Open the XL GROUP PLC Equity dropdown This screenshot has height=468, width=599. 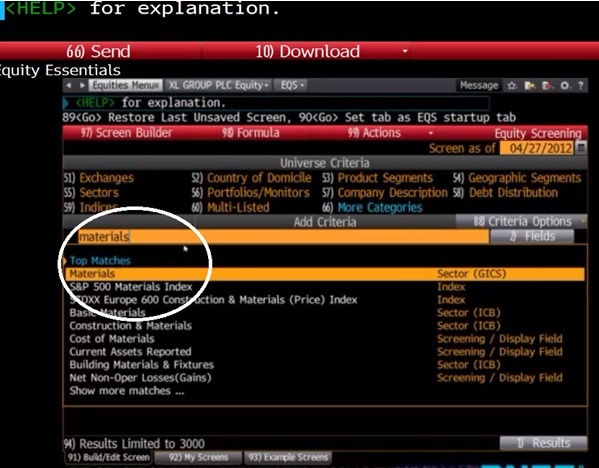point(219,85)
